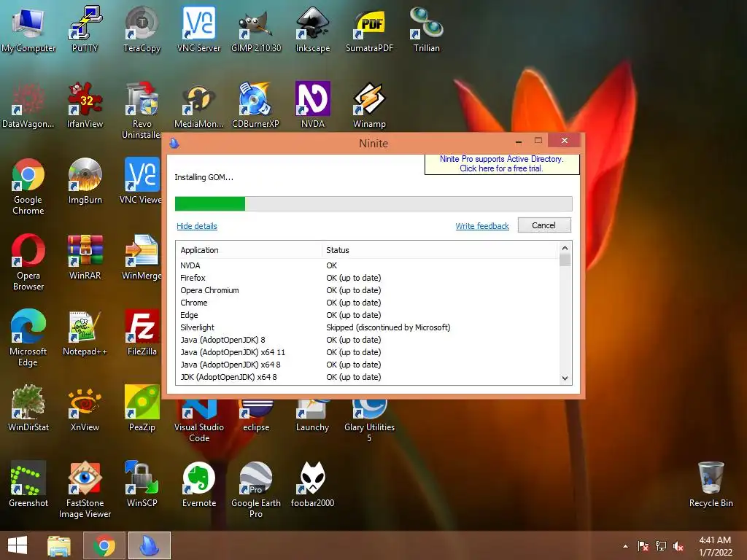This screenshot has width=747, height=560.
Task: Click the ImgBurn desktop shortcut
Action: (85, 181)
